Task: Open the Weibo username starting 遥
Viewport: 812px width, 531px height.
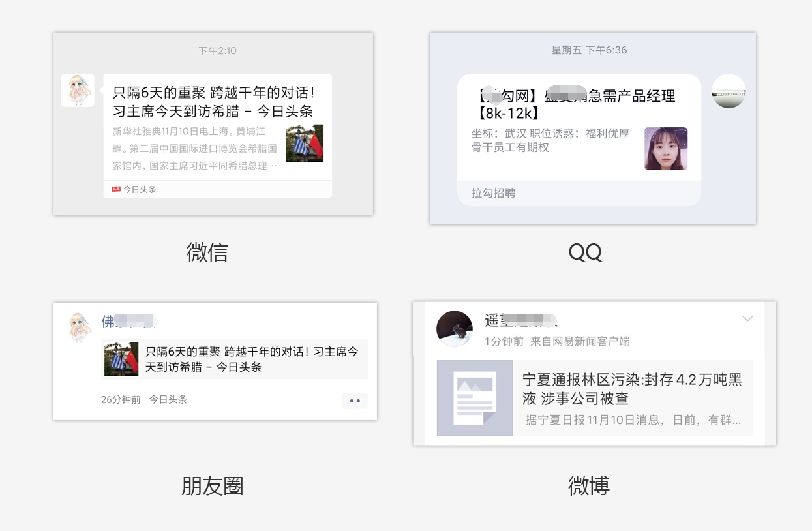Action: point(520,320)
